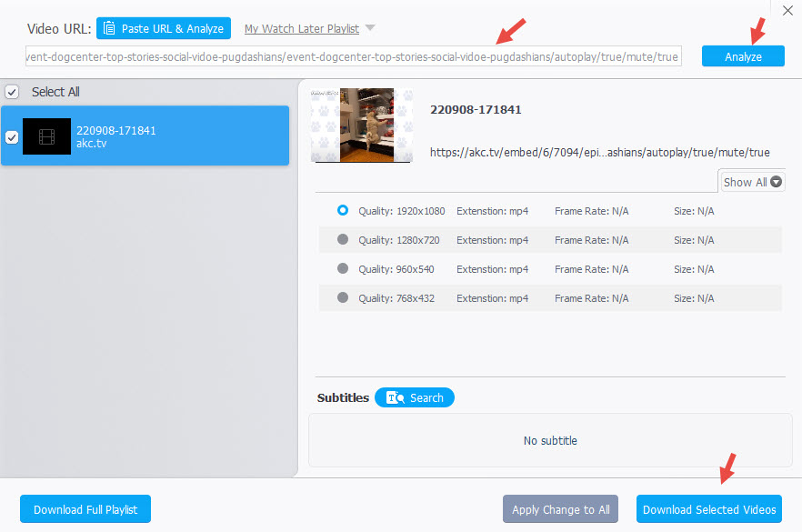The image size is (802, 532).
Task: Select the 1280x720 quality option
Action: click(x=343, y=239)
